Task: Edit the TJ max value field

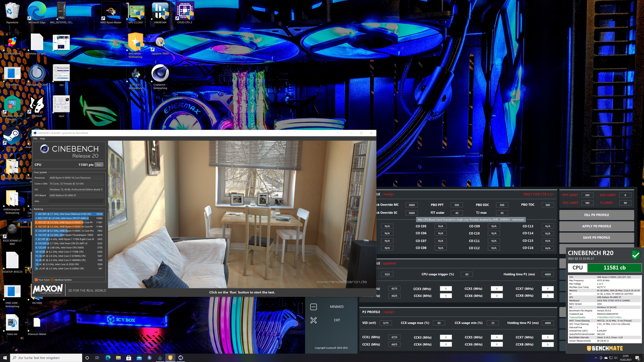Action: (x=502, y=213)
